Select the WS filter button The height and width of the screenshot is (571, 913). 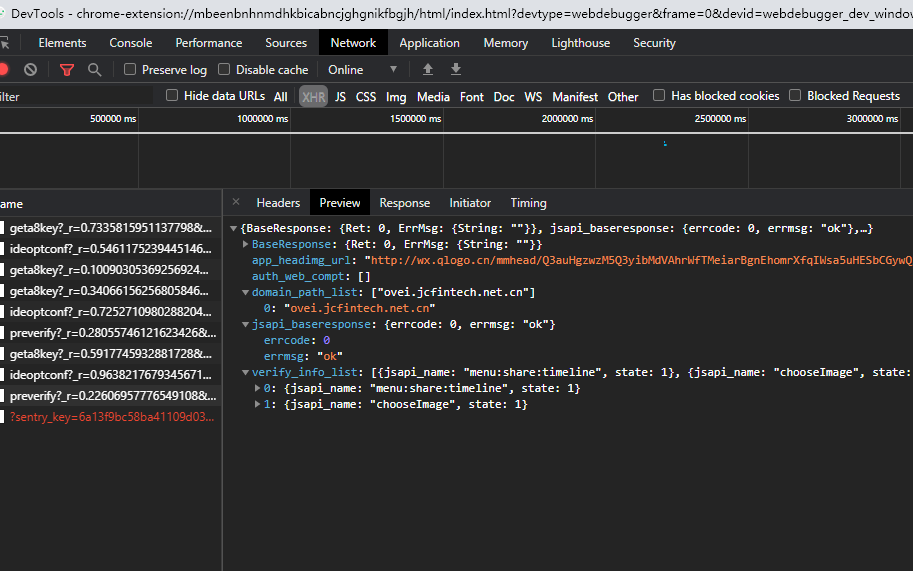tap(533, 97)
